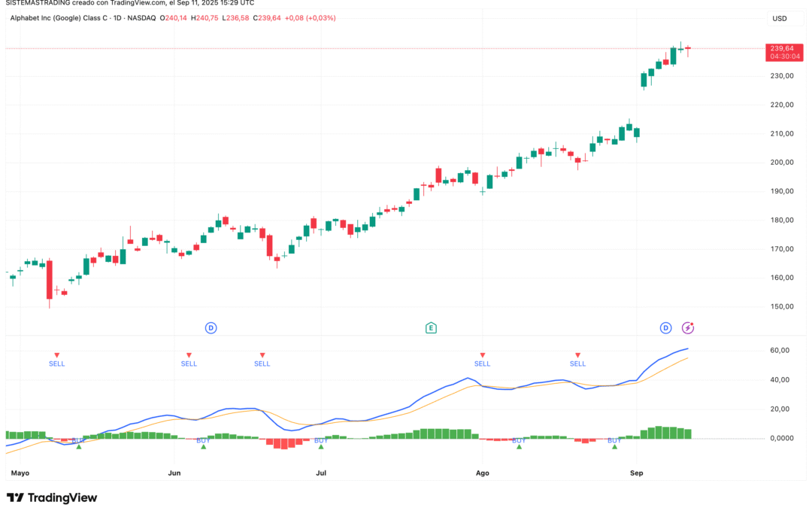Click the green BUY marker near September

614,446
